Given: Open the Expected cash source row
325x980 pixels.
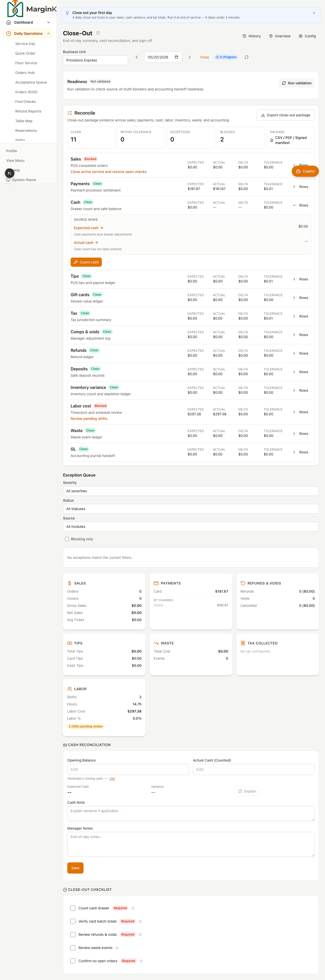Looking at the screenshot, I should 89,228.
